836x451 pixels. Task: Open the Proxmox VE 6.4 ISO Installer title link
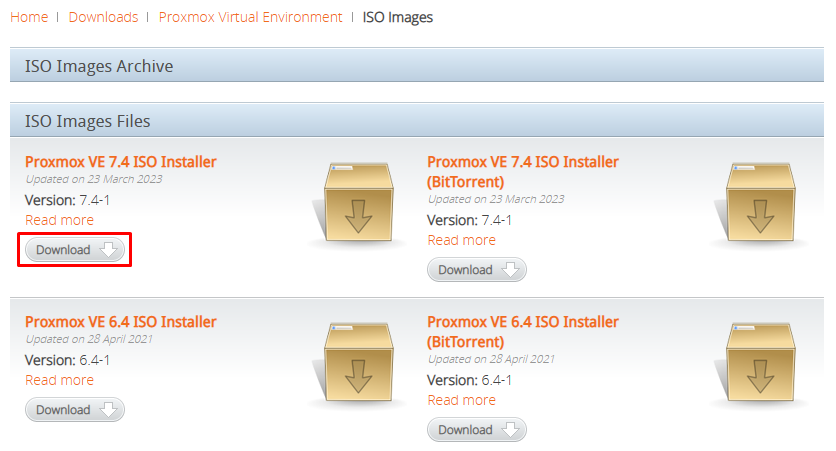point(120,321)
